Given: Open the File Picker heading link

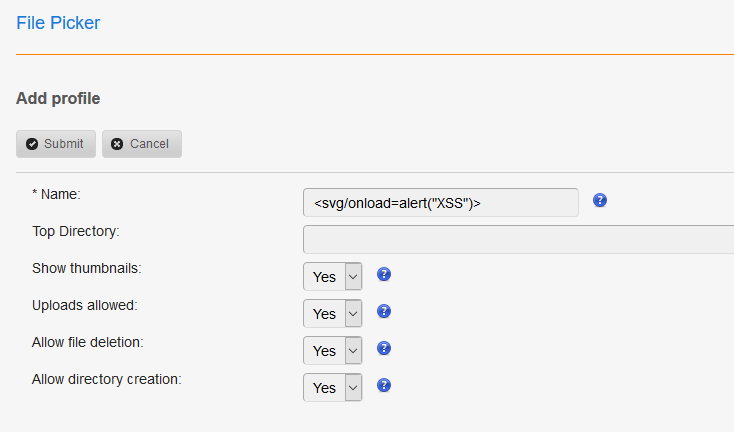Looking at the screenshot, I should point(58,23).
